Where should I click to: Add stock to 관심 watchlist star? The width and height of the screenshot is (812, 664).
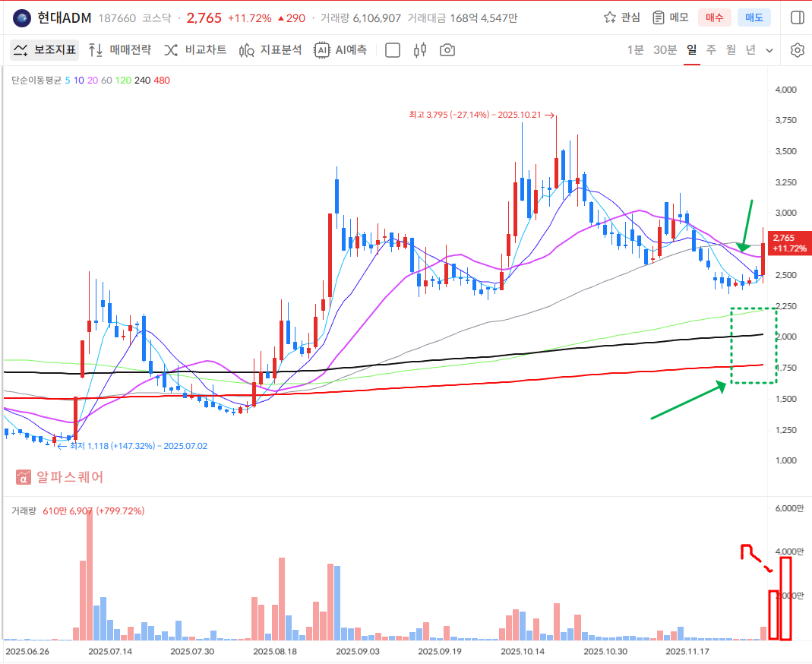(x=621, y=17)
